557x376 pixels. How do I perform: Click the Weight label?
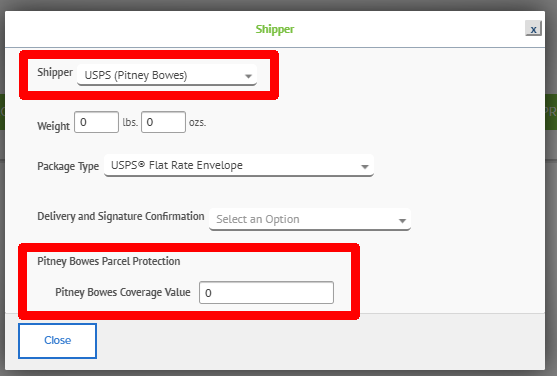tap(53, 126)
